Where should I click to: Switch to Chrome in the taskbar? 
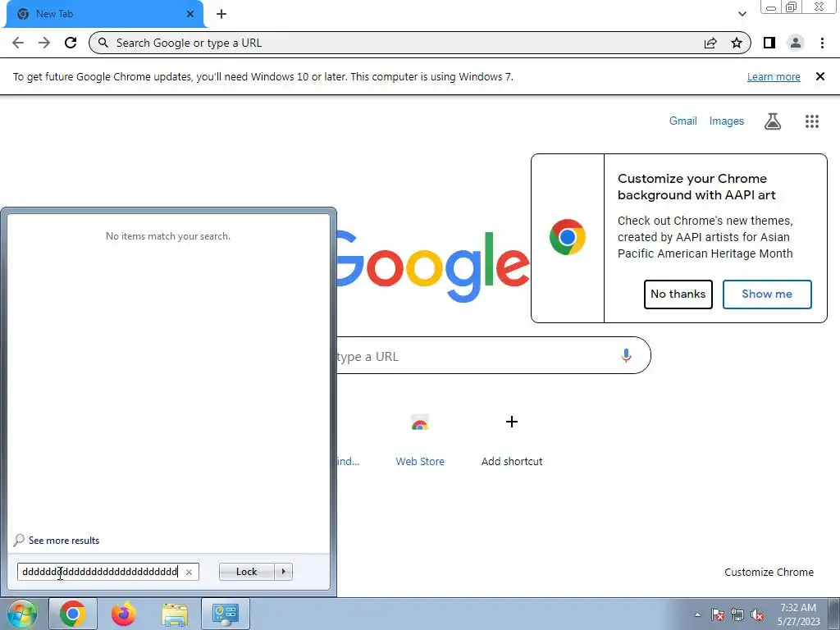[73, 614]
